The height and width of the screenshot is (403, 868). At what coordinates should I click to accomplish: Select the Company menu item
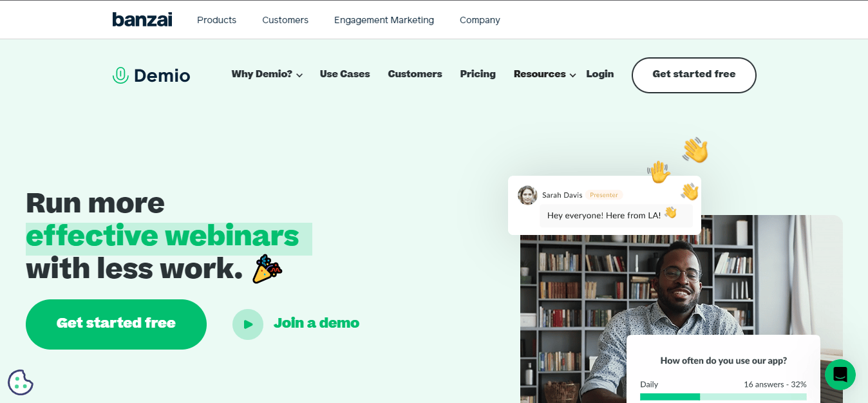click(x=480, y=20)
